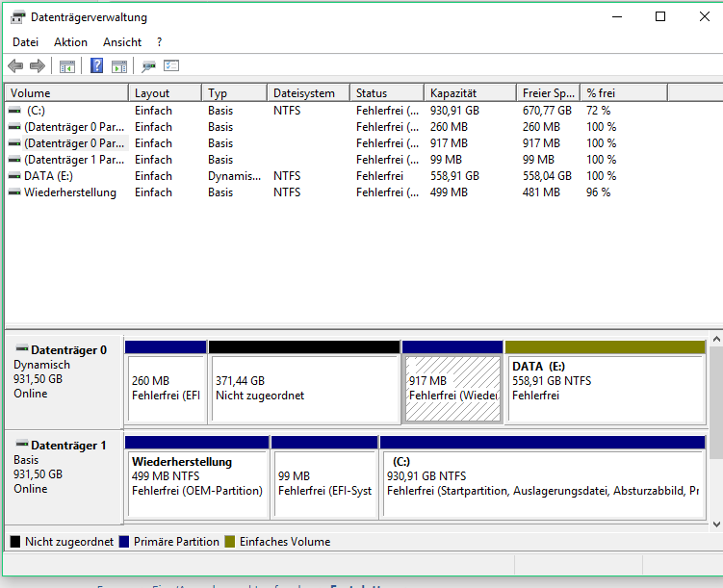Open Help via blue question mark icon

pyautogui.click(x=97, y=65)
